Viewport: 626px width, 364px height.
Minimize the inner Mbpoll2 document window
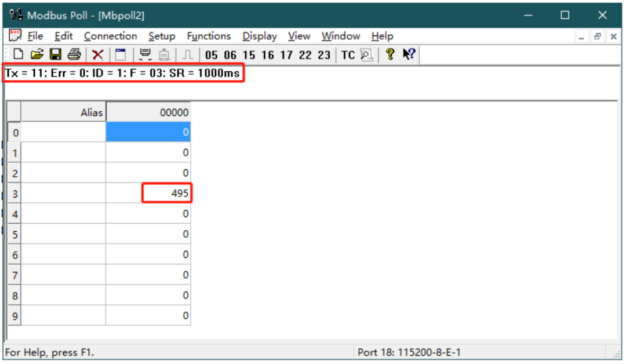(x=581, y=37)
